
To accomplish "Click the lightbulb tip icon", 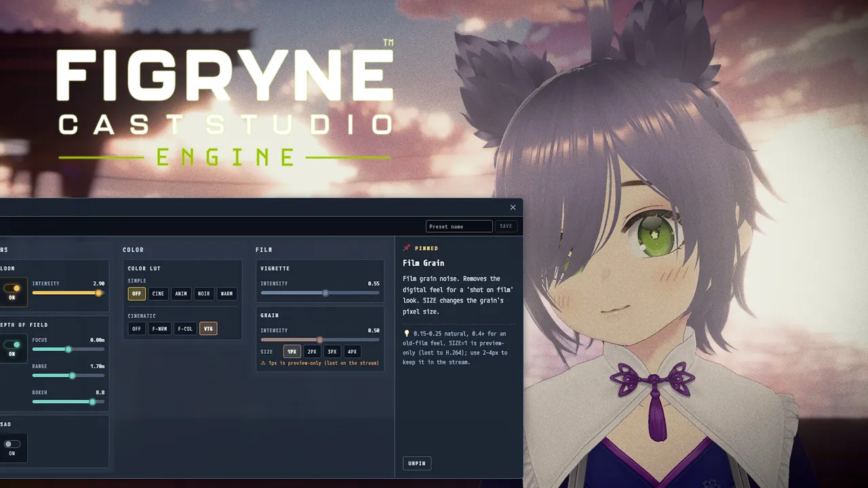I will coord(406,333).
